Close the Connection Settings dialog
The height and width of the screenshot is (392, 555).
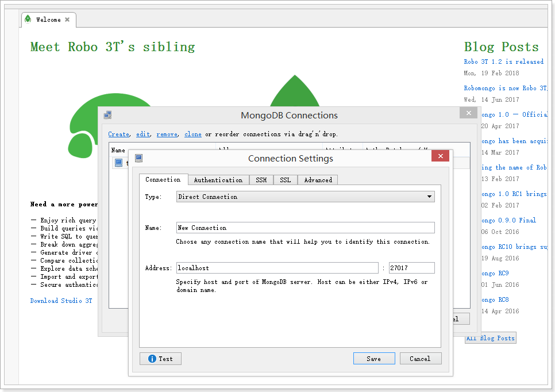click(440, 156)
